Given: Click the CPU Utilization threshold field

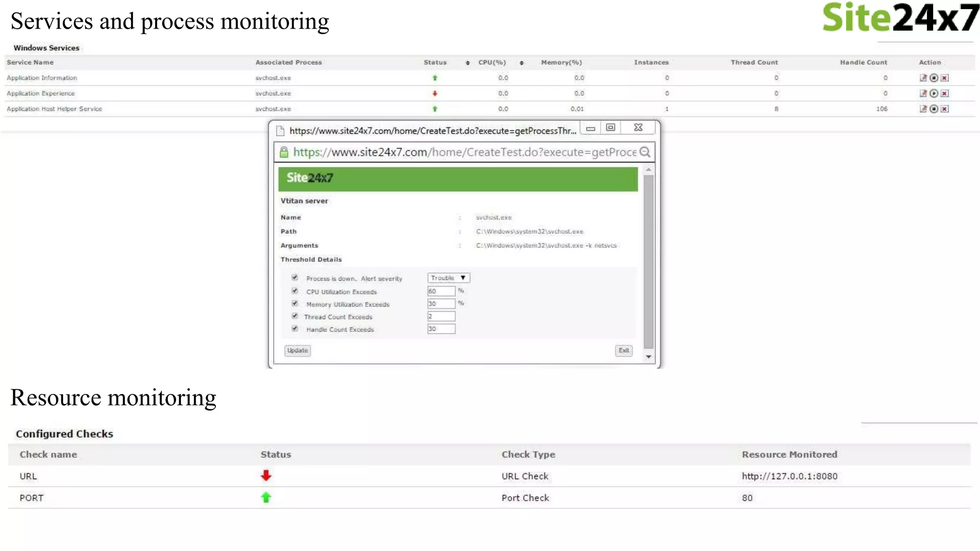Looking at the screenshot, I should [441, 291].
